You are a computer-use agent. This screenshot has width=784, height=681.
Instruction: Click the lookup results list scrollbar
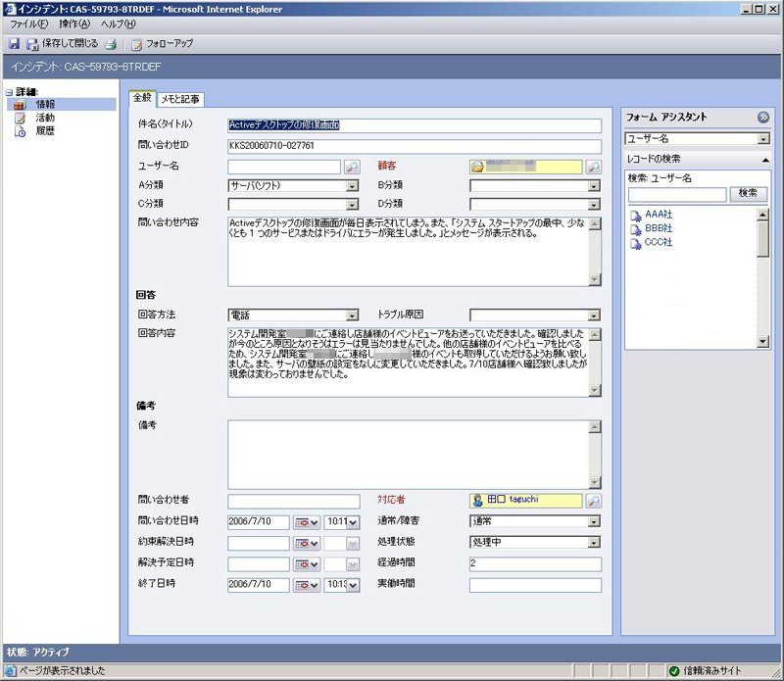tap(763, 278)
